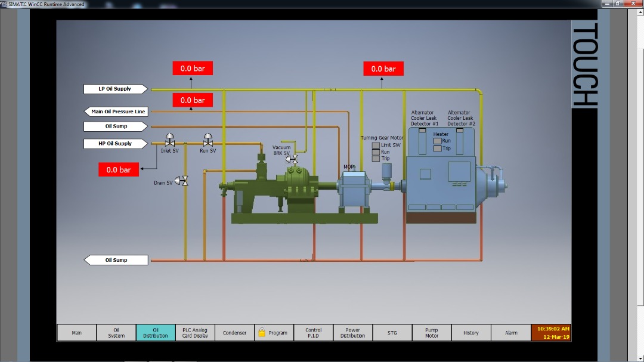Open the PLC Analog Card Display

195,333
